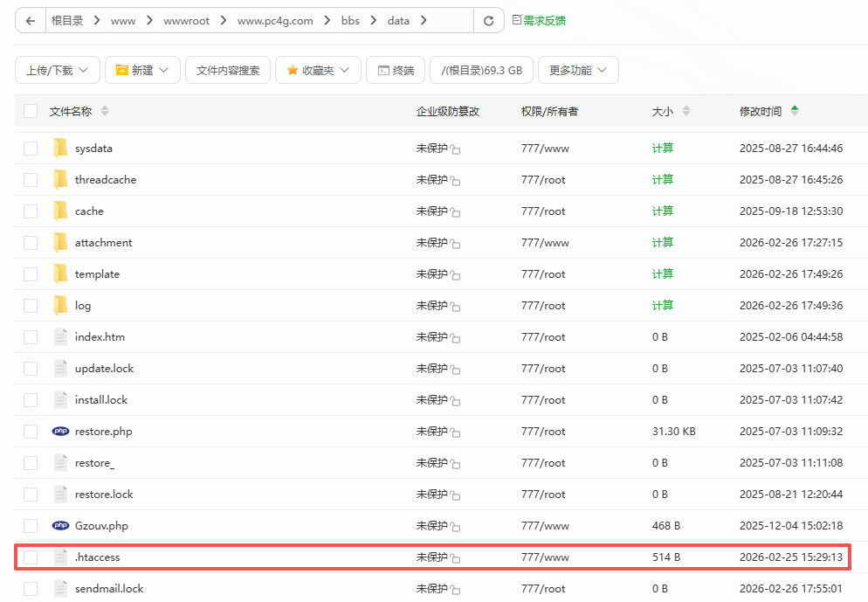The image size is (868, 602).
Task: Expand the 上传/下载 dropdown
Action: coord(56,70)
